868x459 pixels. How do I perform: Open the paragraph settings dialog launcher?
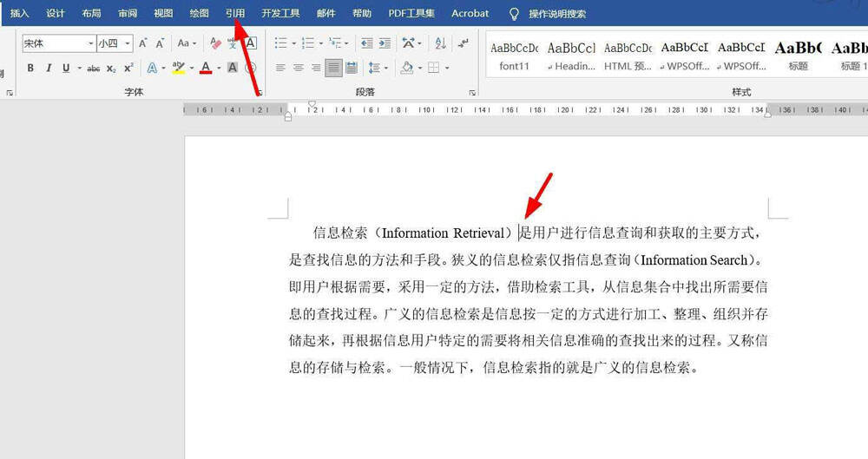472,93
